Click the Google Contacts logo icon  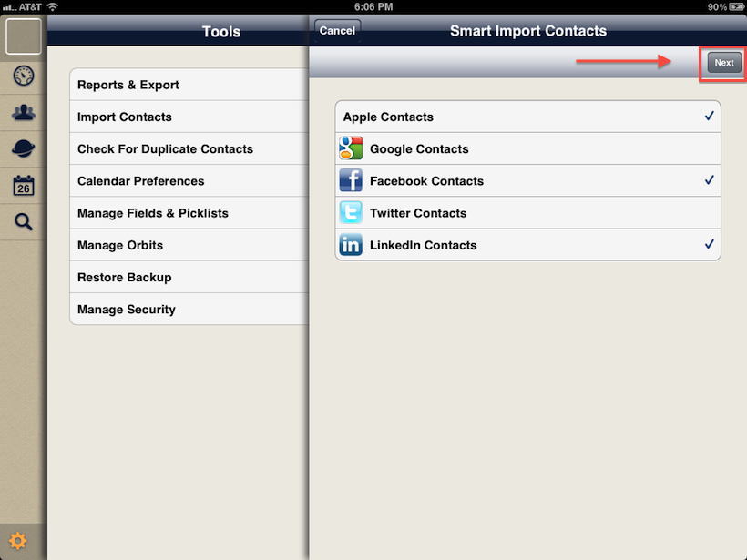point(351,148)
